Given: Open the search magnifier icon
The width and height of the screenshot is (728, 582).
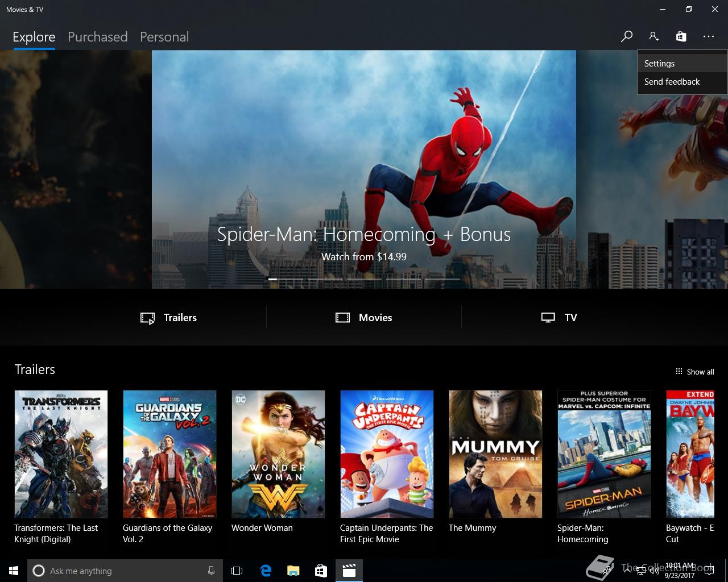Looking at the screenshot, I should tap(626, 36).
